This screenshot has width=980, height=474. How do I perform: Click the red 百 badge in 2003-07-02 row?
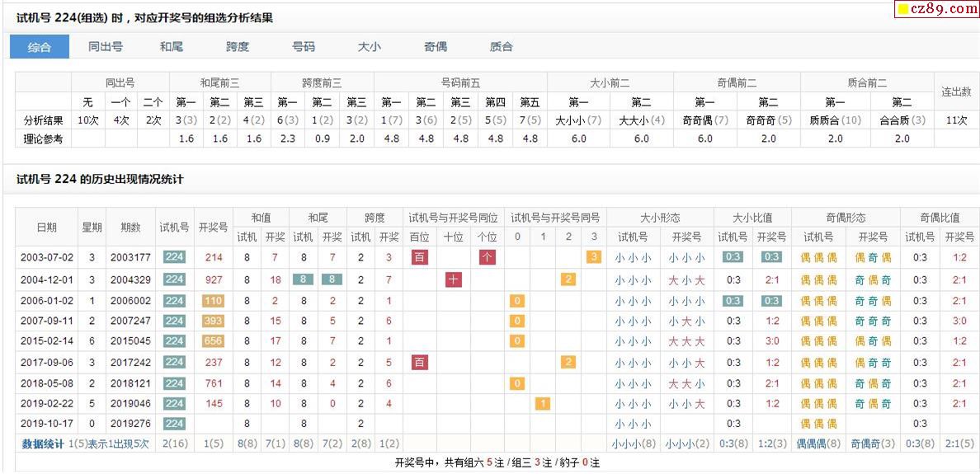[x=420, y=257]
